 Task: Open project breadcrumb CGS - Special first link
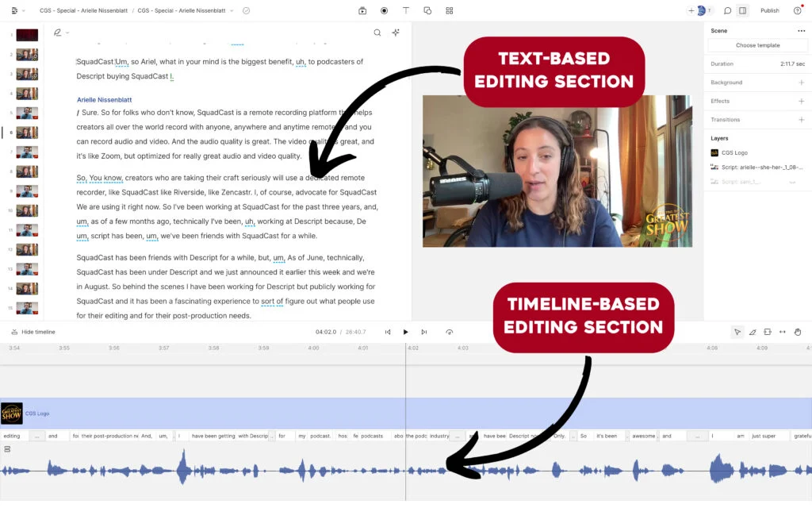pos(83,10)
